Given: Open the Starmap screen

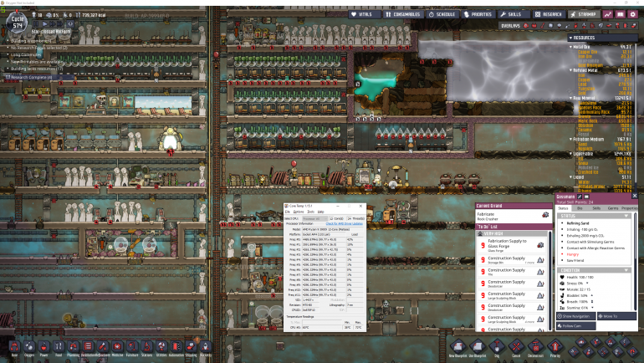Looking at the screenshot, I should pos(583,14).
